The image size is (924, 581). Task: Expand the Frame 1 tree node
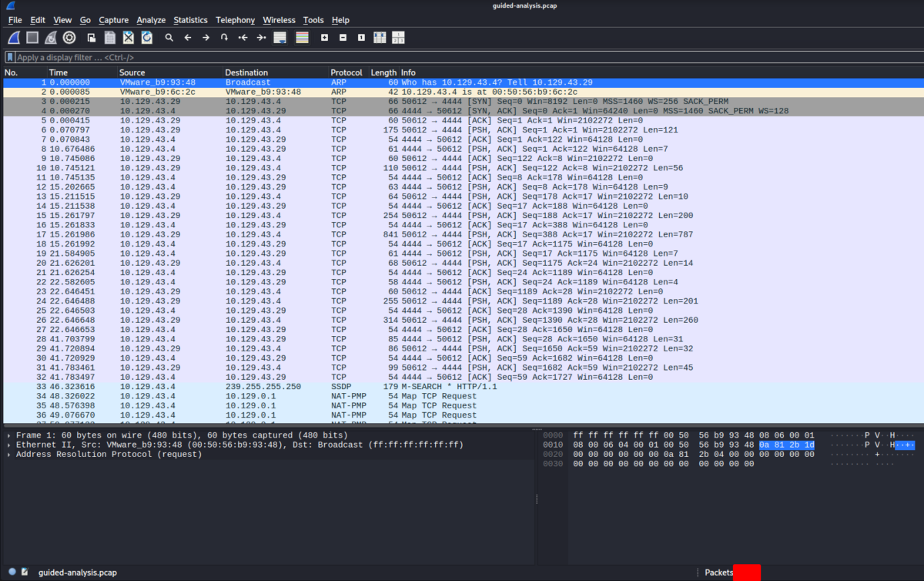[x=8, y=435]
